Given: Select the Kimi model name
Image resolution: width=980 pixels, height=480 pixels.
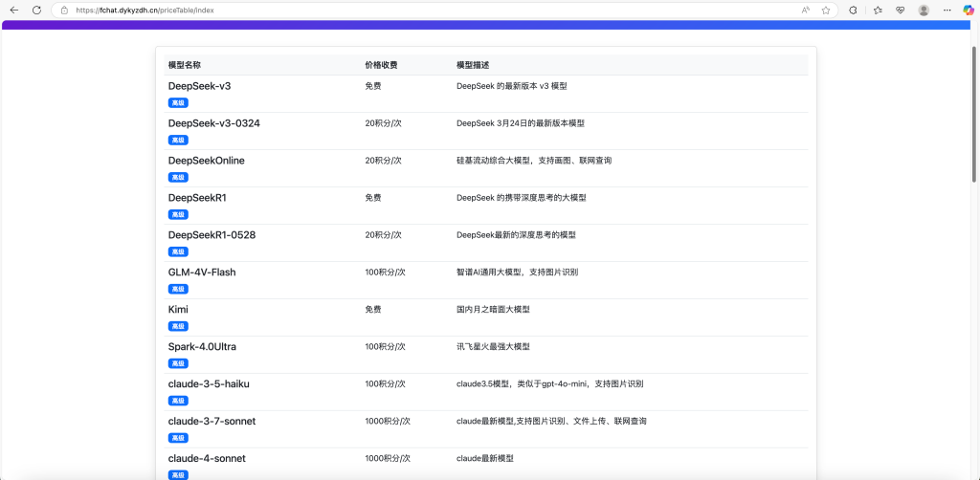Looking at the screenshot, I should click(178, 310).
